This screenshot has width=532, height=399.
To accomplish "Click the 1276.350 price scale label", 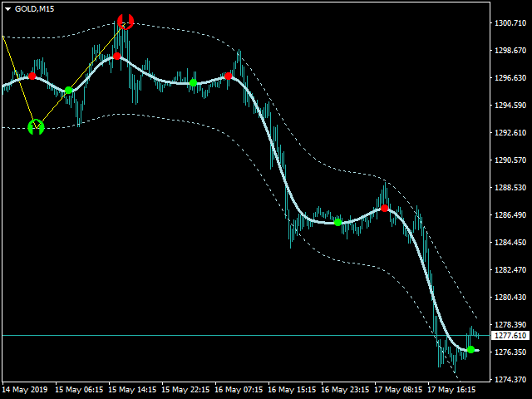I will 510,352.
